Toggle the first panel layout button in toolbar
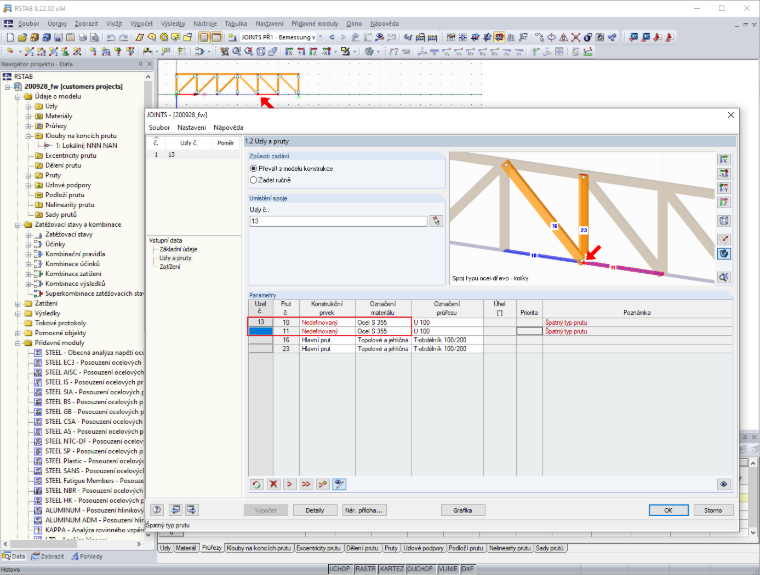 click(204, 37)
